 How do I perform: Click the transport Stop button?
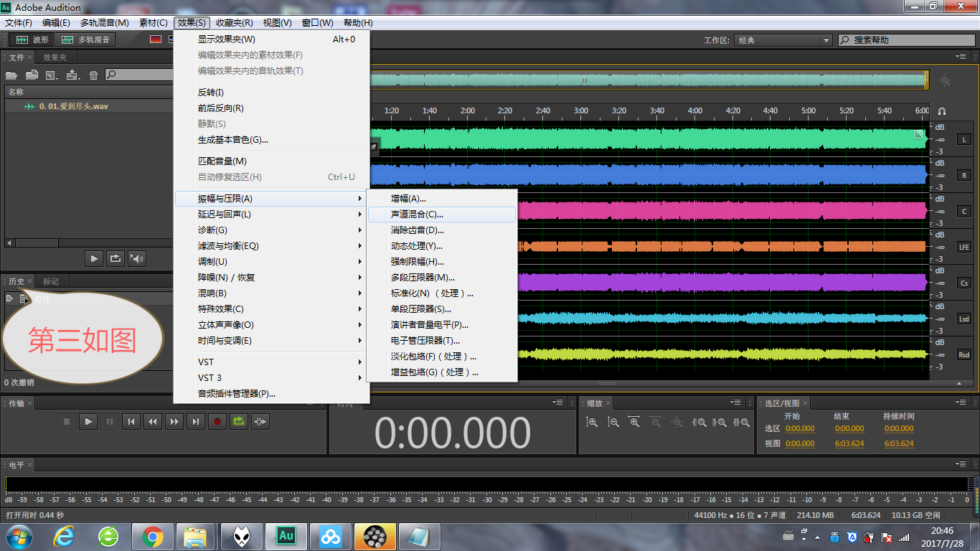point(67,422)
